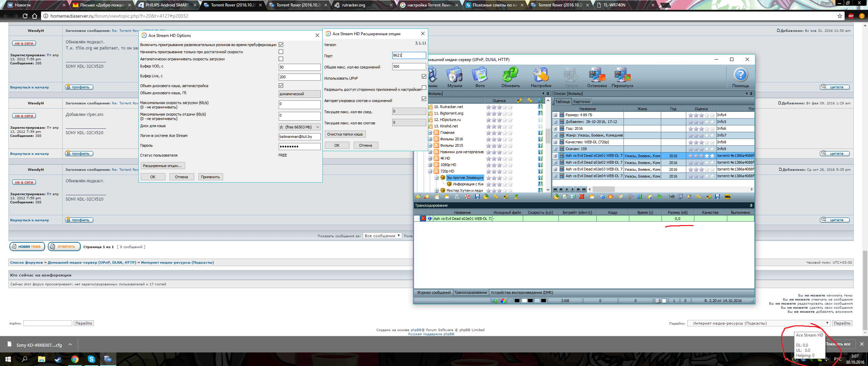Viewport: 868px width, 366px height.
Task: Expand the Качество: WEB-DL (720p) row
Action: pos(555,142)
